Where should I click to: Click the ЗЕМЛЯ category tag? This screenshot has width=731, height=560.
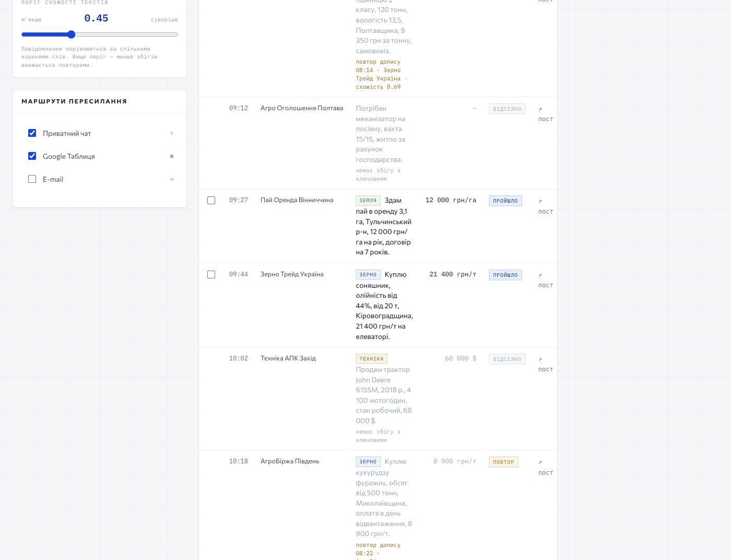pyautogui.click(x=368, y=201)
